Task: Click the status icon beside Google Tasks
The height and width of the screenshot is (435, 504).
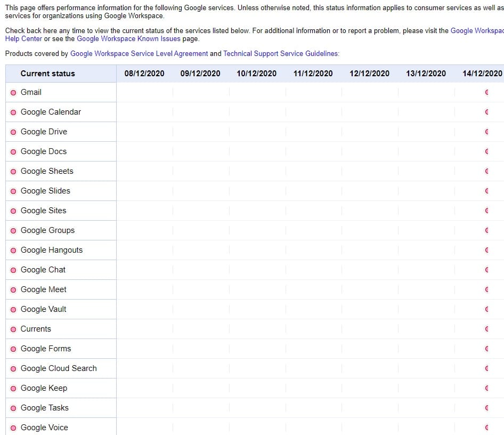Action: point(13,408)
